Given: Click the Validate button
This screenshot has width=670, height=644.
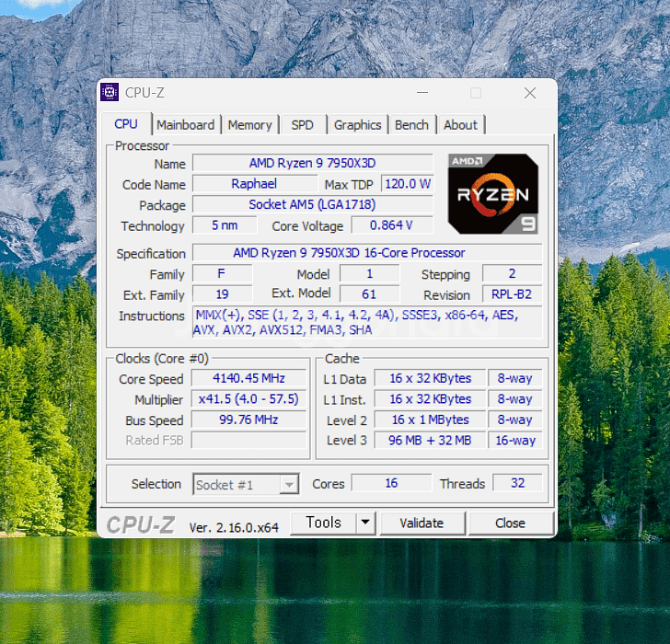Looking at the screenshot, I should [422, 523].
